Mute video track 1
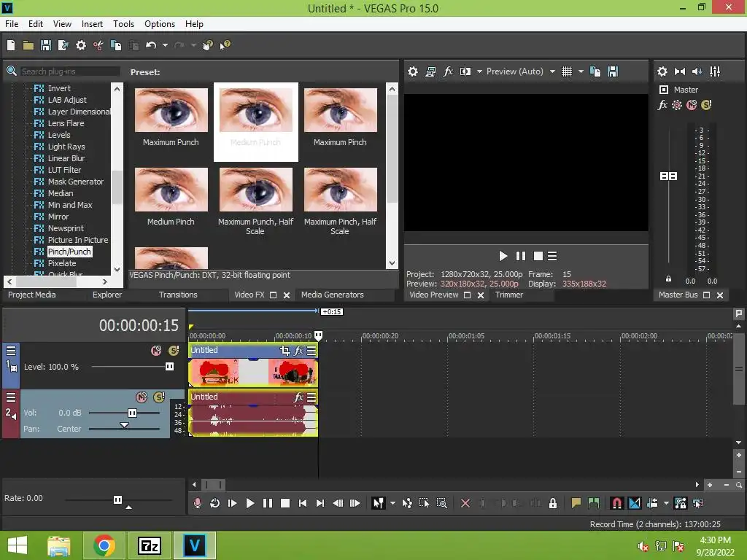Viewport: 747px width, 560px height. [x=156, y=351]
